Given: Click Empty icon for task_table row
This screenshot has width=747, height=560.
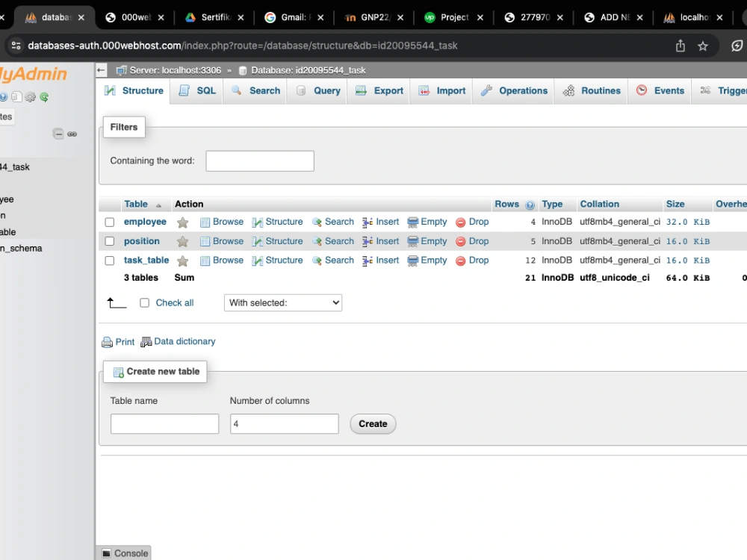Looking at the screenshot, I should coord(413,261).
